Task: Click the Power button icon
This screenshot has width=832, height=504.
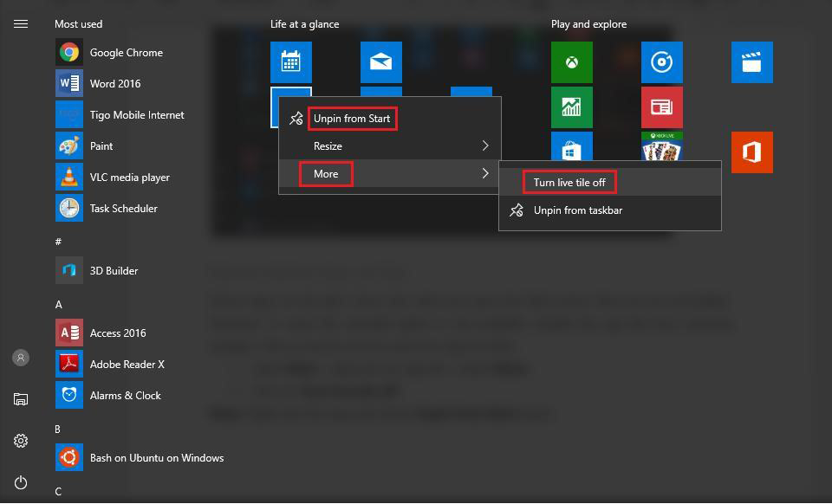Action: 21,482
